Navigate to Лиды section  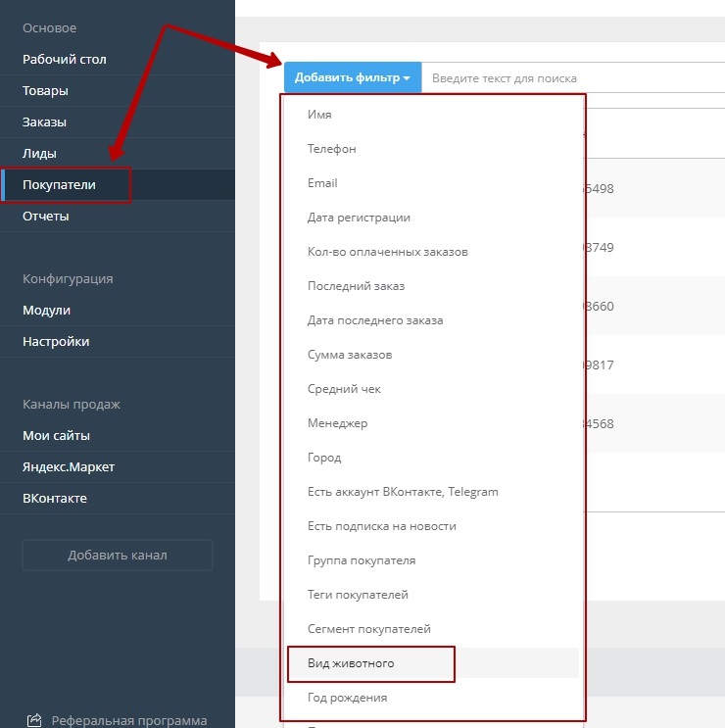pyautogui.click(x=39, y=153)
